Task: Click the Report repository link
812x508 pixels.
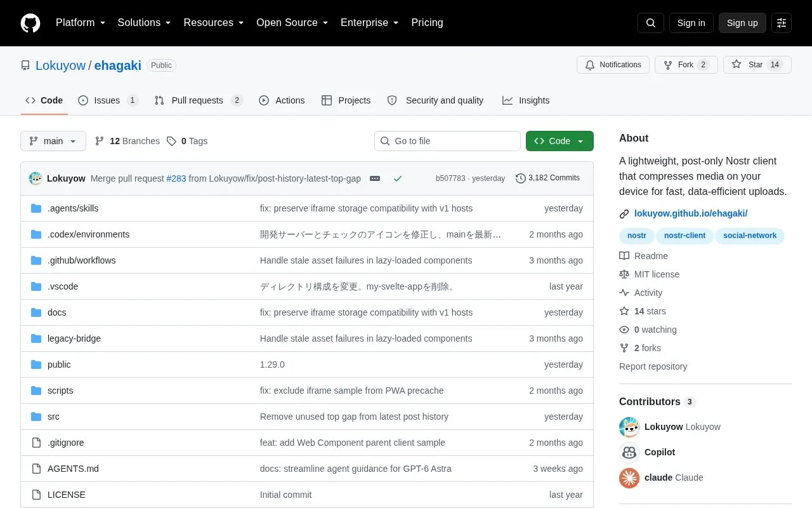Action: (653, 366)
